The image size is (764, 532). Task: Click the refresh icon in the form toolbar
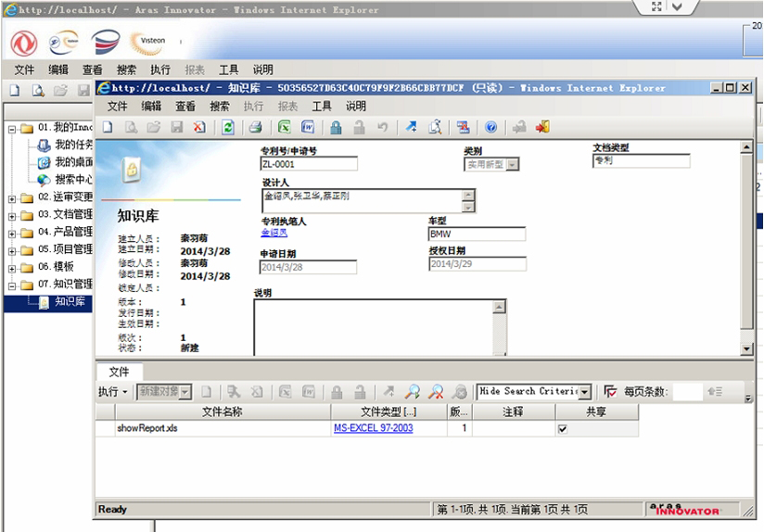[x=228, y=128]
